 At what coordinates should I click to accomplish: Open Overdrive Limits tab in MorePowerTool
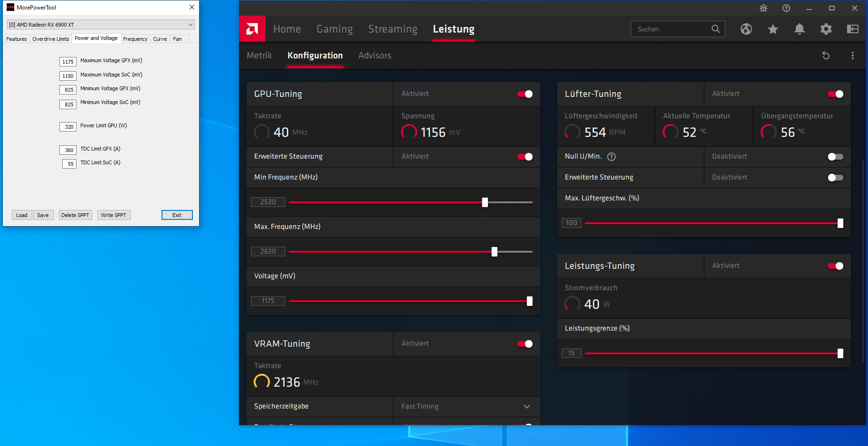pos(51,39)
